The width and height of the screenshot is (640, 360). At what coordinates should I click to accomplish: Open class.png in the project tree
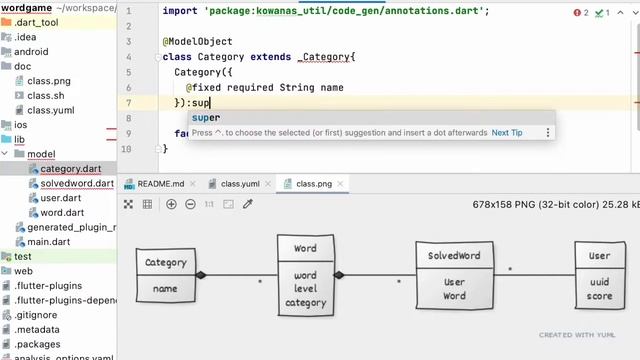tap(49, 81)
